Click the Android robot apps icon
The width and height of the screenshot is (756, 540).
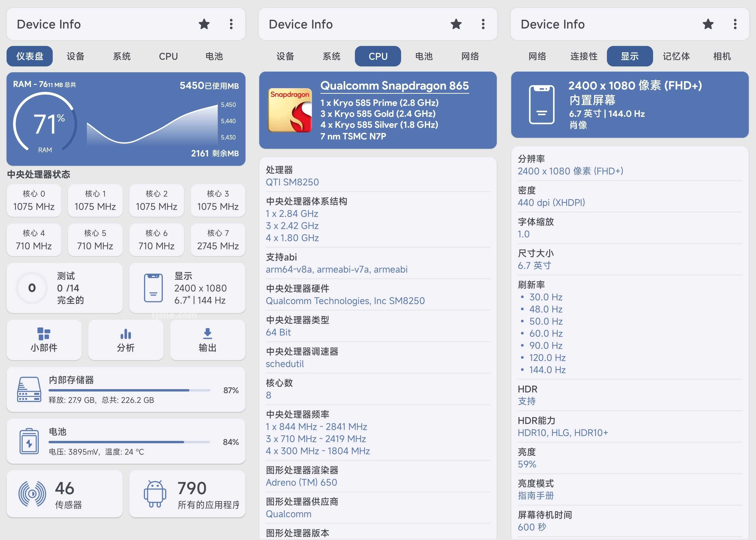[155, 494]
